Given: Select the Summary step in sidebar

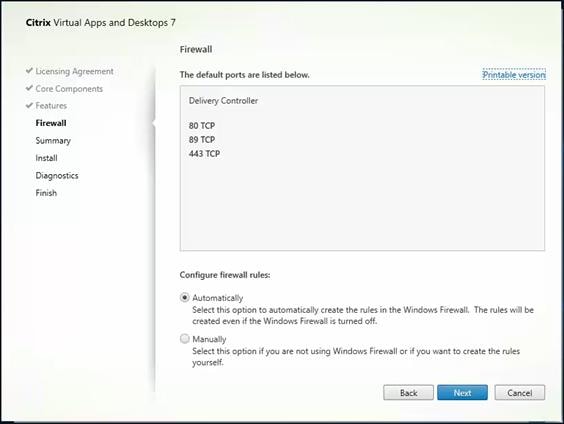Looking at the screenshot, I should (53, 141).
